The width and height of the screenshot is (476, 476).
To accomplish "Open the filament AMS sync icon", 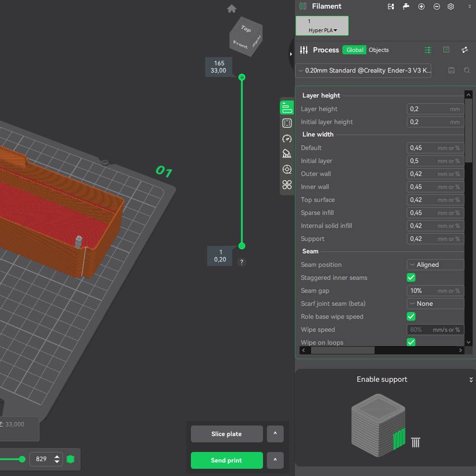I will (x=391, y=6).
